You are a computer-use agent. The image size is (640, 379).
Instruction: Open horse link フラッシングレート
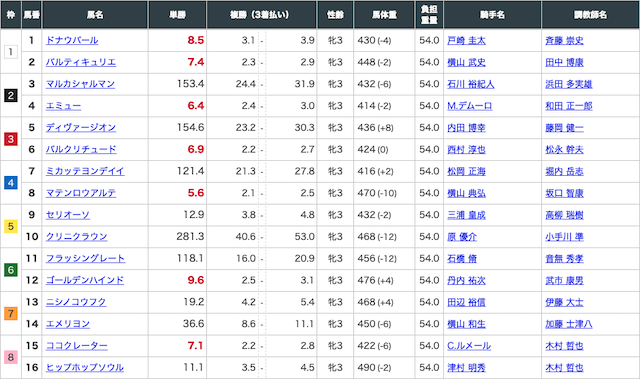pyautogui.click(x=85, y=259)
